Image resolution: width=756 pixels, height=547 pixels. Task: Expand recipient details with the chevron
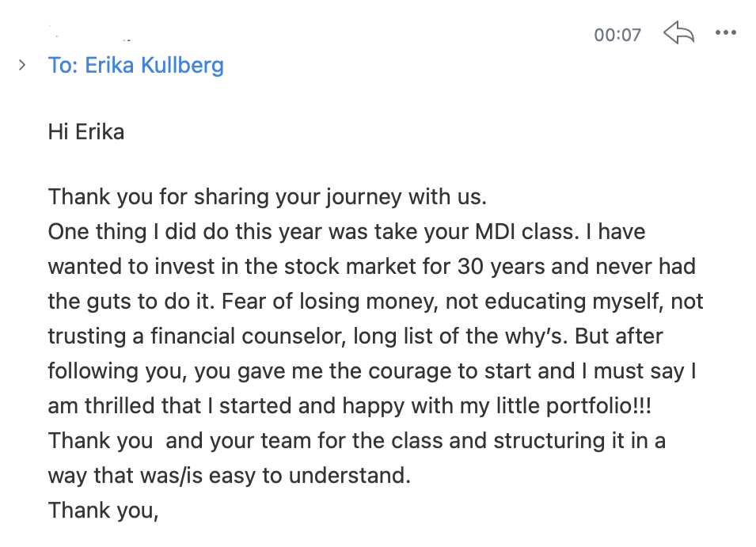(22, 65)
